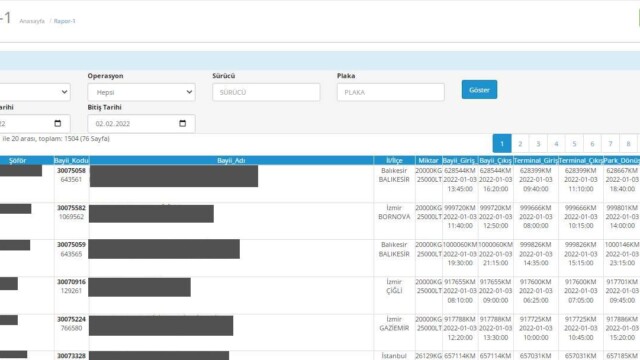Select dealer code 30075059 cell

pyautogui.click(x=71, y=258)
